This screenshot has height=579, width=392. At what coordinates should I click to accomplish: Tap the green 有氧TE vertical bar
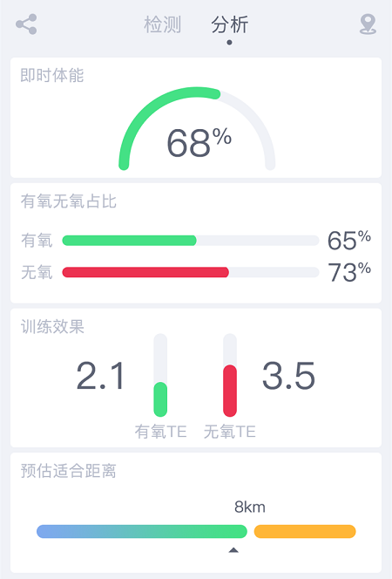point(160,399)
